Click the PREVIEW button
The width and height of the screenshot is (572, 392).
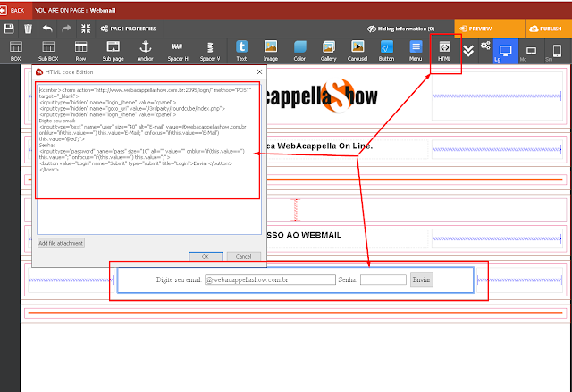[489, 29]
